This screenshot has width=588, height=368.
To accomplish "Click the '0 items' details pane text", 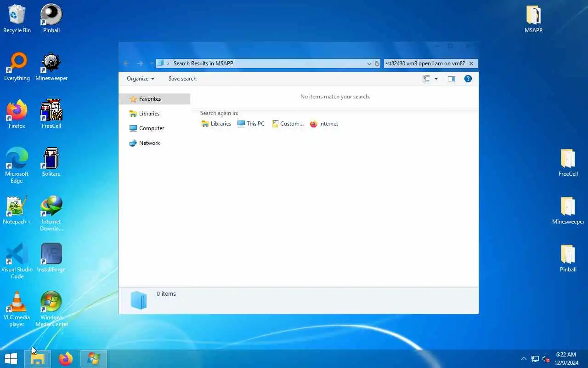I will [x=166, y=294].
